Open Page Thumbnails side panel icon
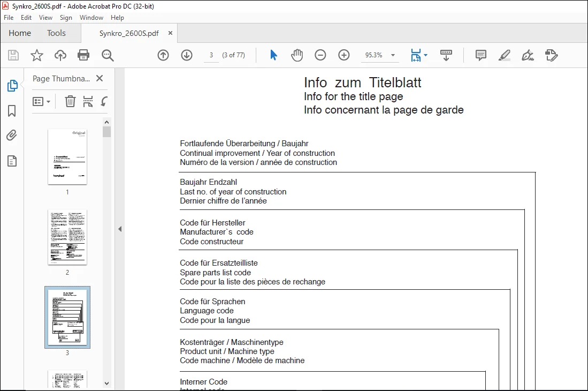The image size is (588, 391). pyautogui.click(x=12, y=86)
